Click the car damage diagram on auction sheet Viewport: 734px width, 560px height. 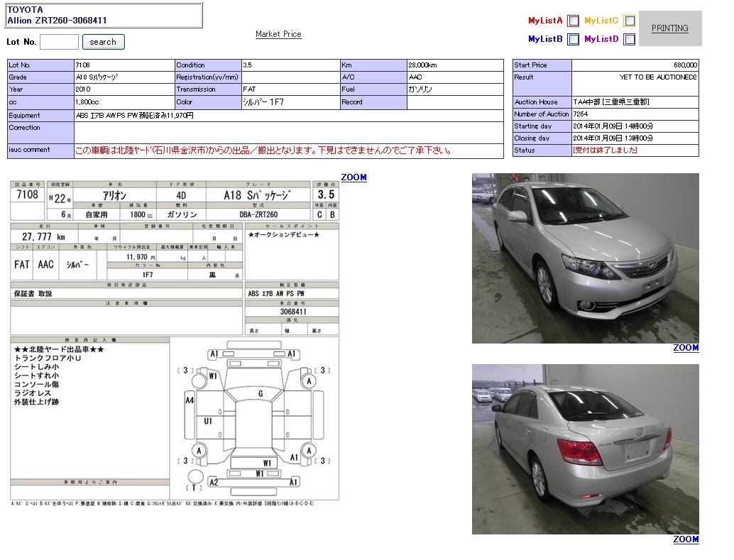[x=254, y=419]
